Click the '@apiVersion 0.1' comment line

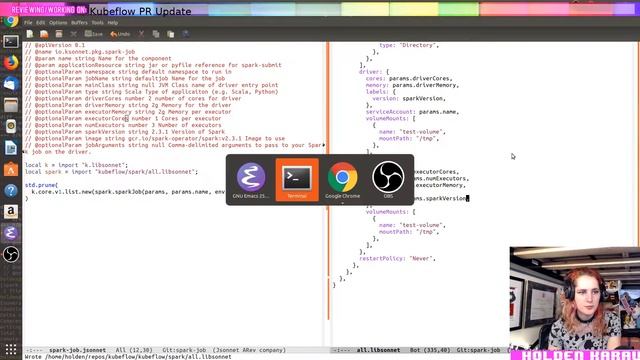[55, 45]
